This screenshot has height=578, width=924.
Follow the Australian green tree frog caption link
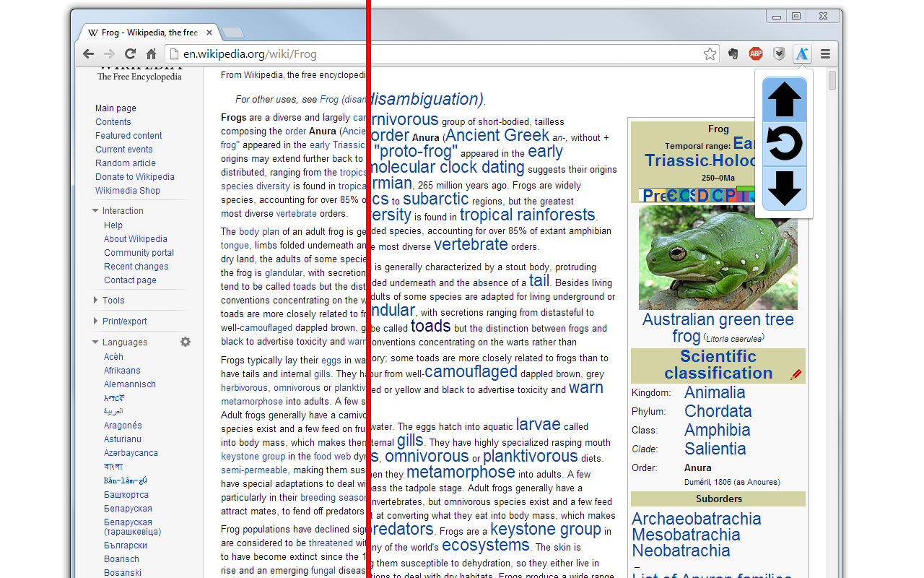pos(718,327)
